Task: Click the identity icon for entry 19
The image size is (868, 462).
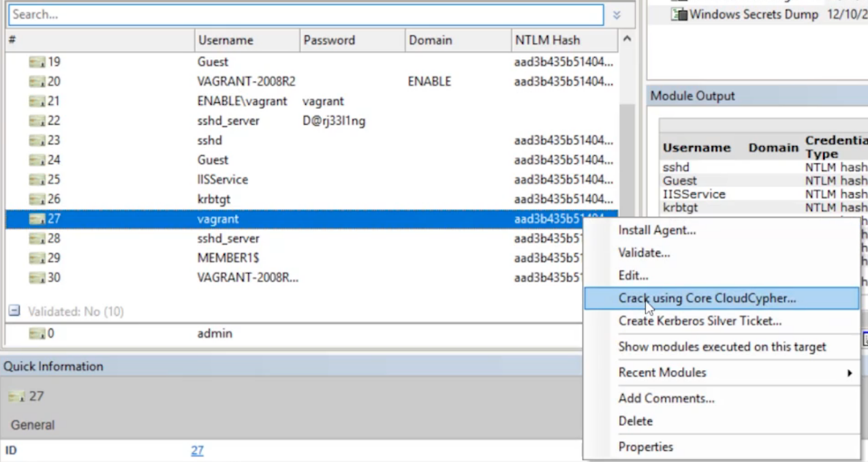Action: [x=37, y=62]
